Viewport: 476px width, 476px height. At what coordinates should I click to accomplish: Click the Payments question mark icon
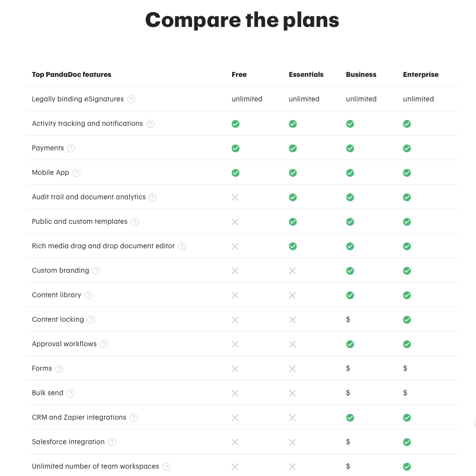(x=71, y=148)
